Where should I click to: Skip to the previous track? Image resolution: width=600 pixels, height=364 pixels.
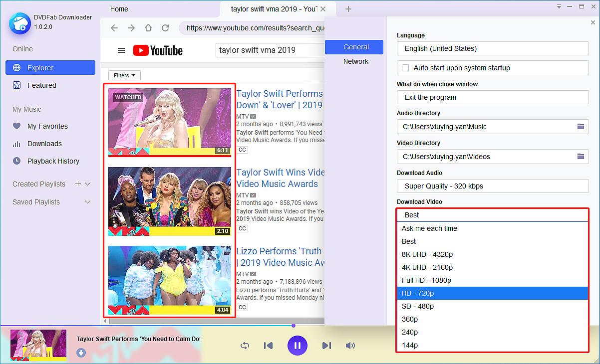pyautogui.click(x=268, y=346)
